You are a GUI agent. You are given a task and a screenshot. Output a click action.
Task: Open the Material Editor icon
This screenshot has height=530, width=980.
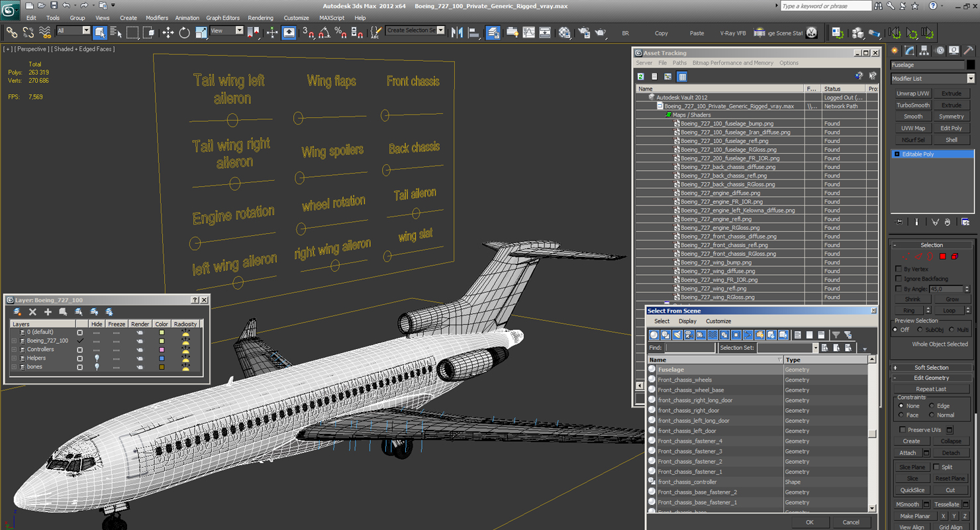564,32
